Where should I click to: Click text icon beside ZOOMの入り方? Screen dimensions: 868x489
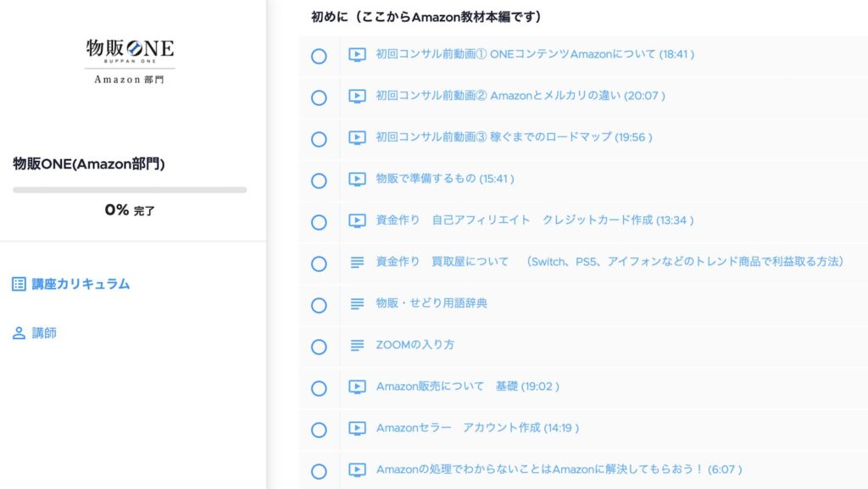click(357, 346)
